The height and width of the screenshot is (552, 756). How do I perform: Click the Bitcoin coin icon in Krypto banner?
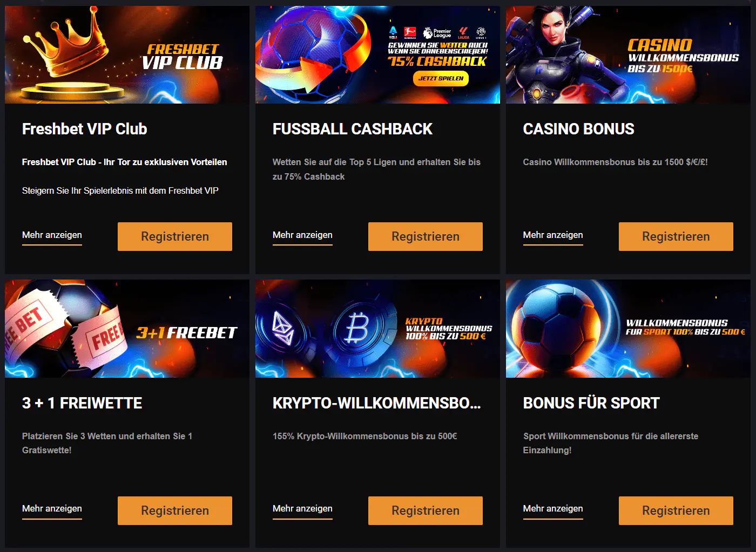coord(358,329)
